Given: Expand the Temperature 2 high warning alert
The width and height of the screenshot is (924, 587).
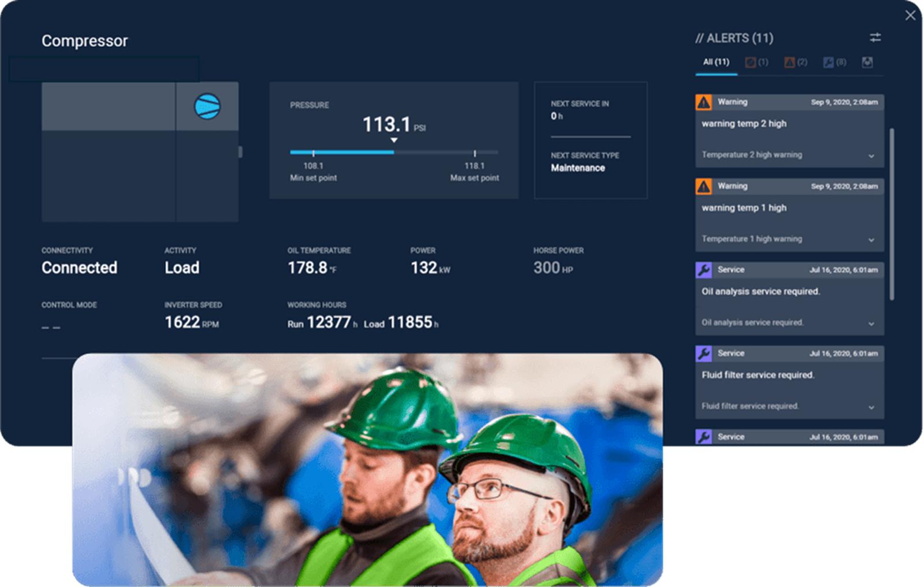Looking at the screenshot, I should pyautogui.click(x=871, y=156).
